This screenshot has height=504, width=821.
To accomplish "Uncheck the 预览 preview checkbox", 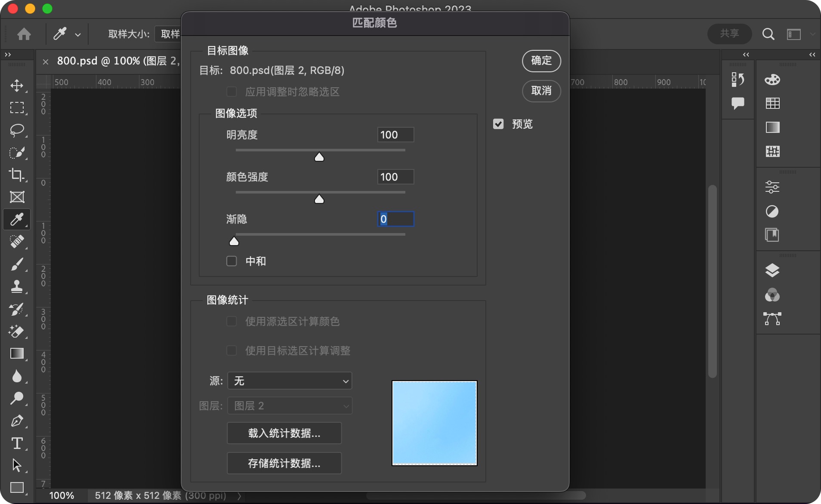I will (x=498, y=124).
